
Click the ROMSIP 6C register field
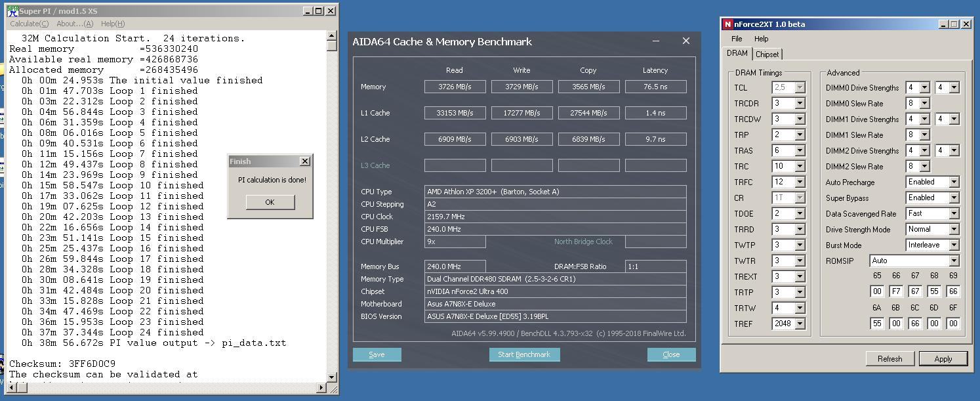pos(915,323)
